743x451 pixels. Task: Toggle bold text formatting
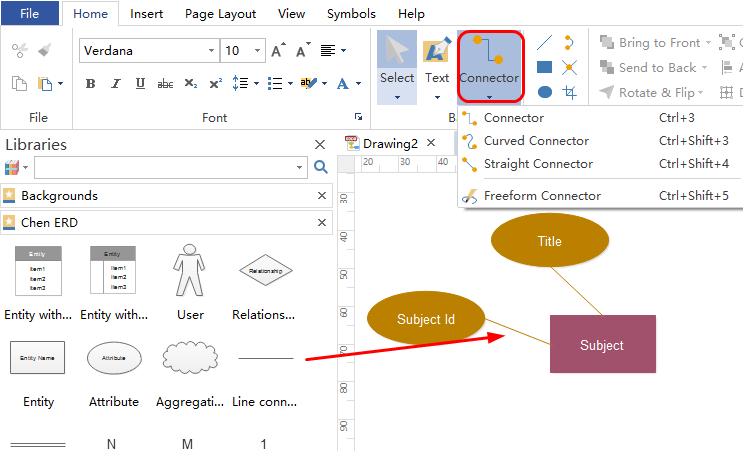coord(90,84)
